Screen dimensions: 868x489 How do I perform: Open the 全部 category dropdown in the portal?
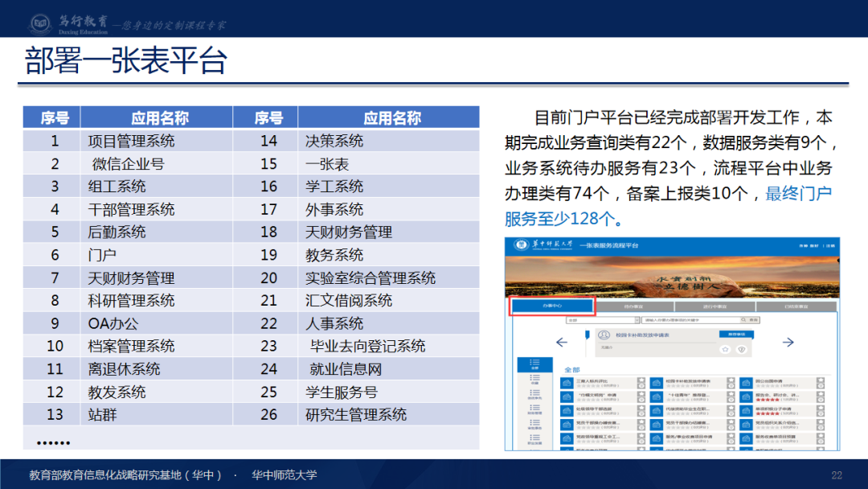coord(602,320)
